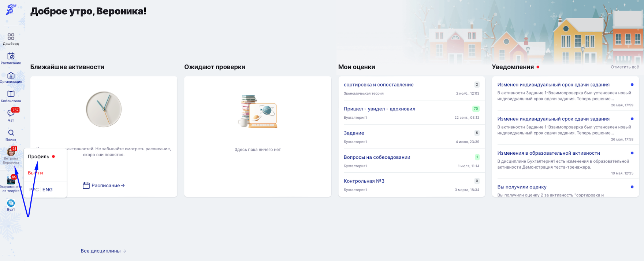Follow the Расписание link with arrow
The height and width of the screenshot is (261, 644).
click(x=104, y=185)
